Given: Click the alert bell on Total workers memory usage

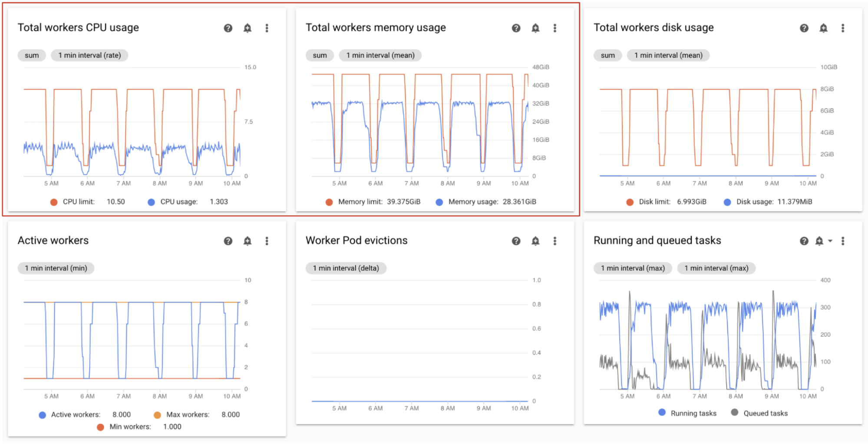Looking at the screenshot, I should click(535, 28).
